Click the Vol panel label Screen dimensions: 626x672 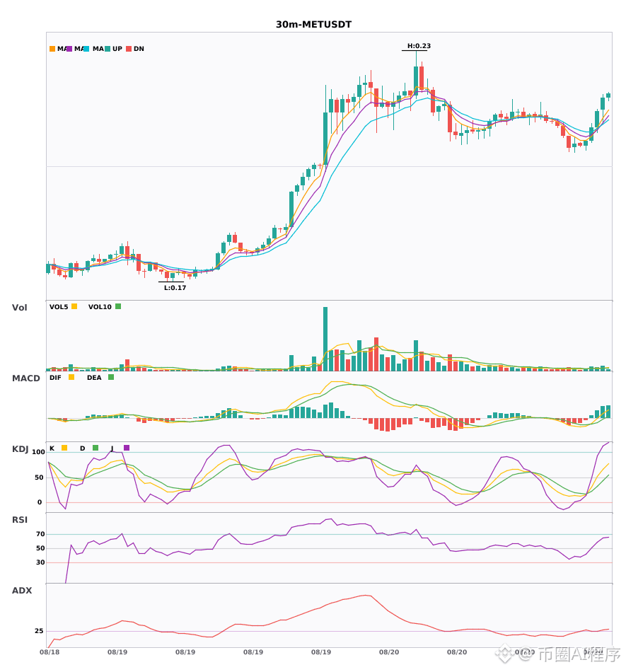tap(19, 307)
